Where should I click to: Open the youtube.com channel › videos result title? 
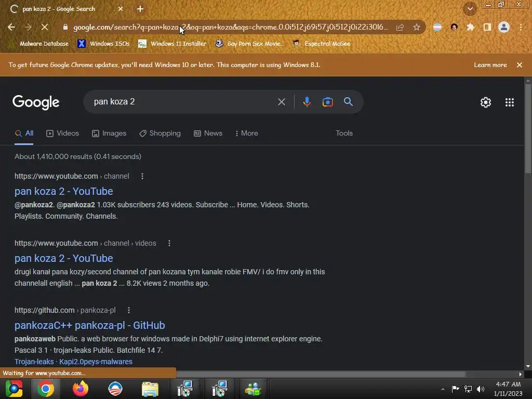click(x=64, y=259)
